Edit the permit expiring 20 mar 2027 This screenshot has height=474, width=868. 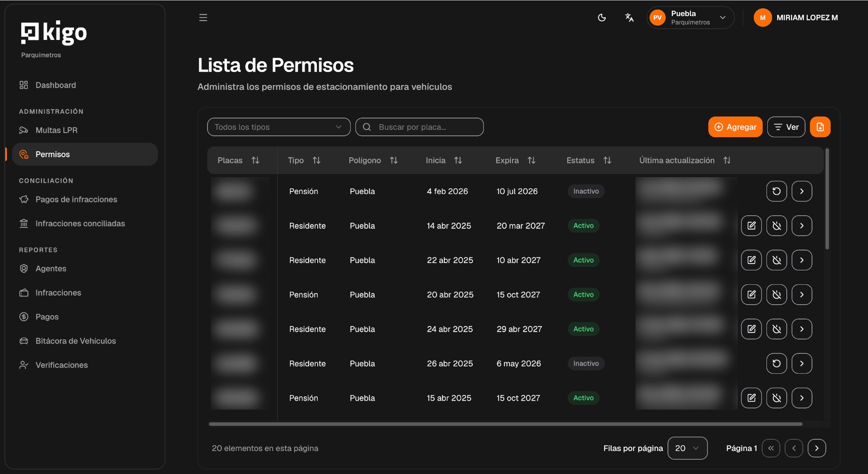tap(751, 226)
